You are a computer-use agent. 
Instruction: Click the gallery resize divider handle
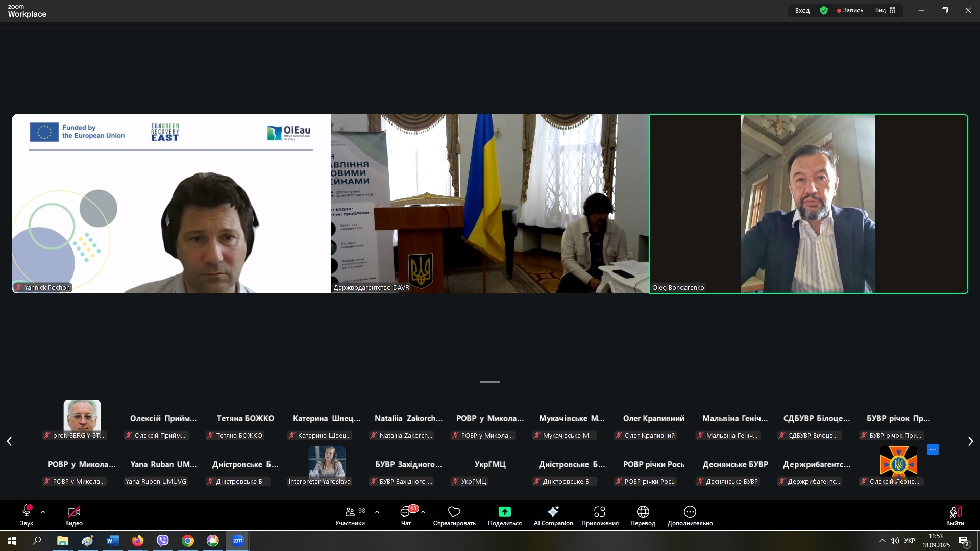490,382
